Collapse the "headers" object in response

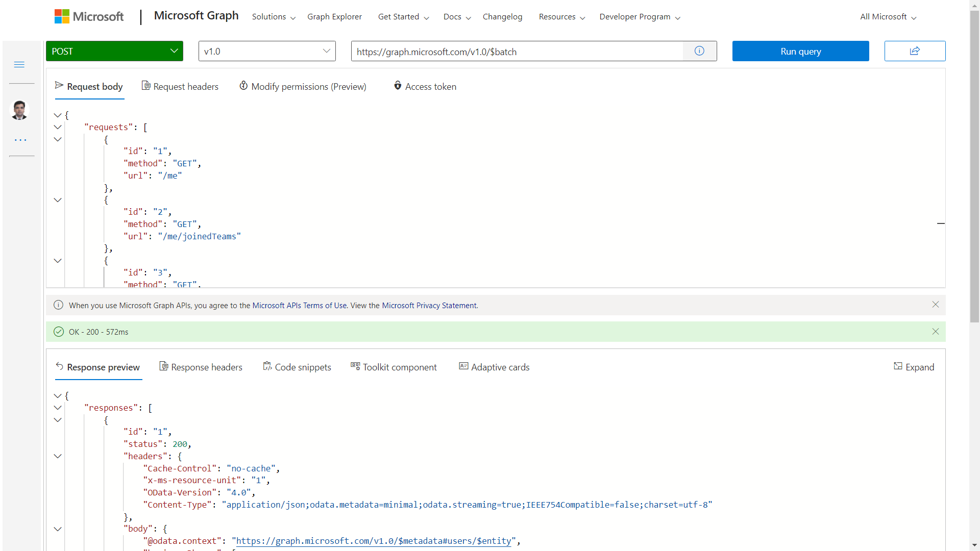tap(58, 457)
